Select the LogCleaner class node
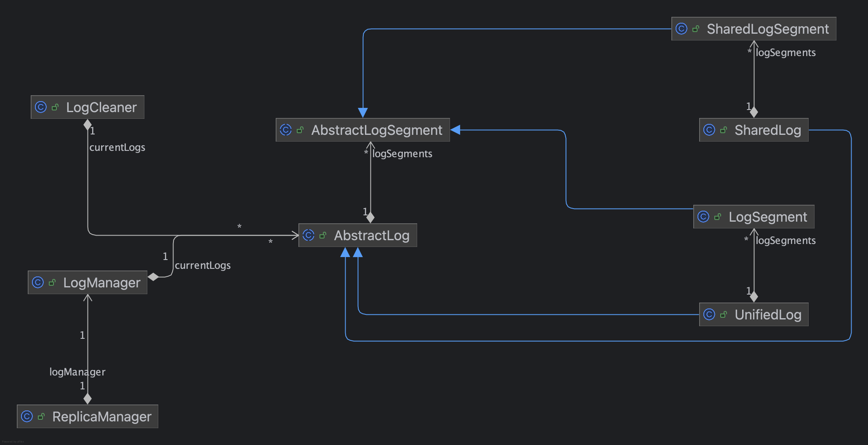868x445 pixels. click(x=88, y=107)
